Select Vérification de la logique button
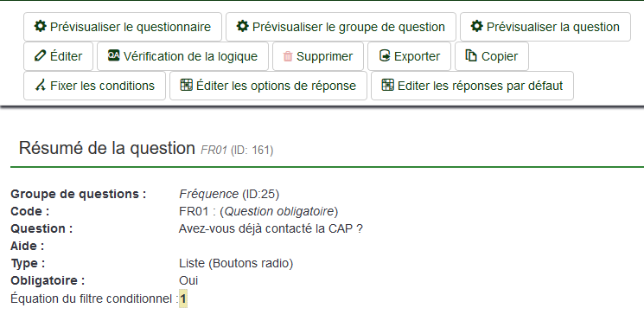The height and width of the screenshot is (321, 644). point(182,56)
